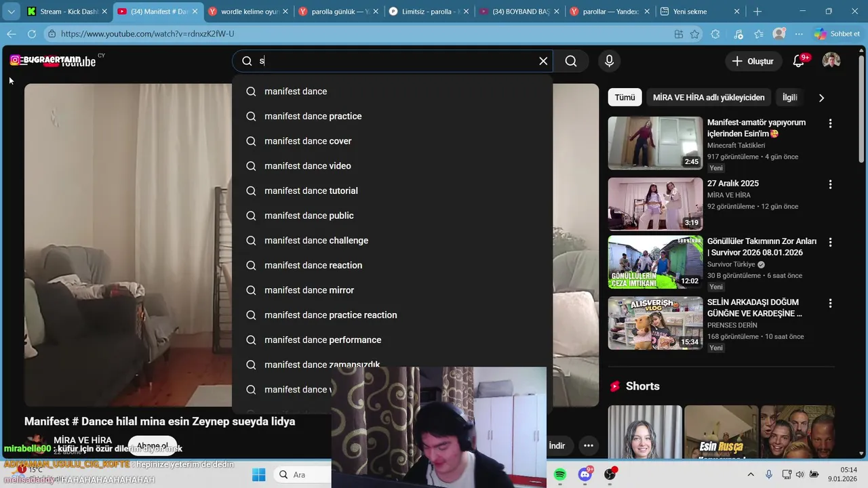This screenshot has width=868, height=488.
Task: Open options for Manifest-amatör yapıyorum video
Action: point(830,123)
